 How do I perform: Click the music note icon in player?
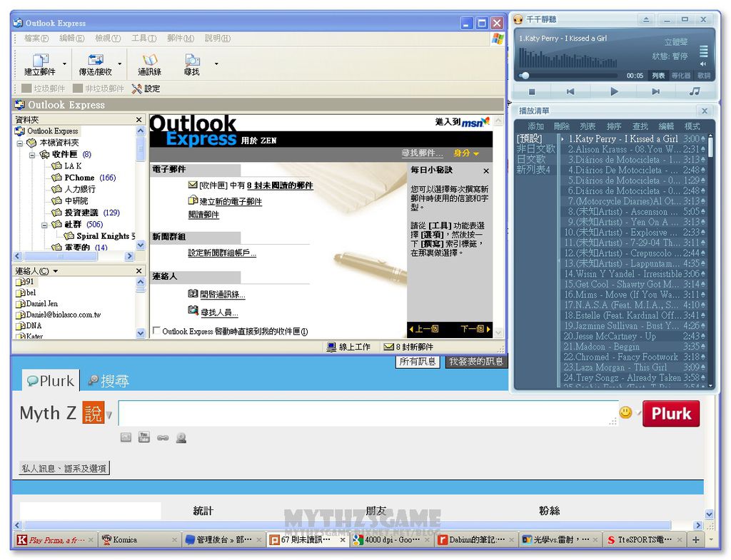[x=695, y=91]
